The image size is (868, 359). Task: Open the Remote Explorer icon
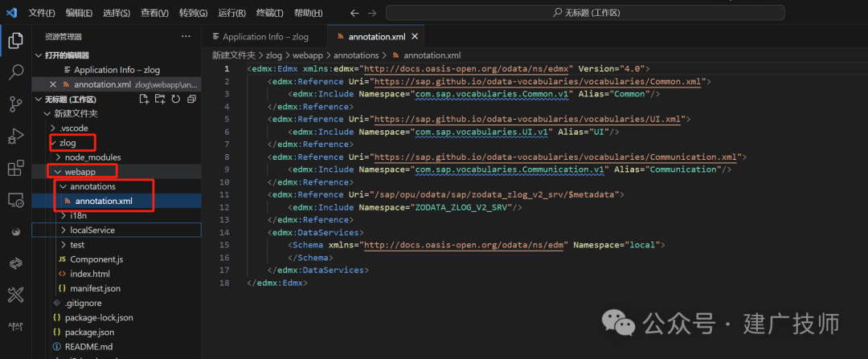pyautogui.click(x=16, y=200)
